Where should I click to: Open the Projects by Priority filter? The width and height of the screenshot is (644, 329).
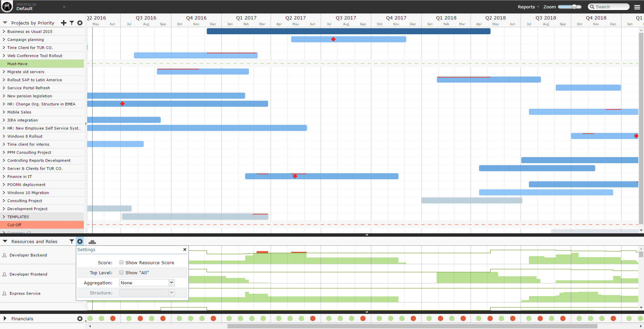coord(72,23)
